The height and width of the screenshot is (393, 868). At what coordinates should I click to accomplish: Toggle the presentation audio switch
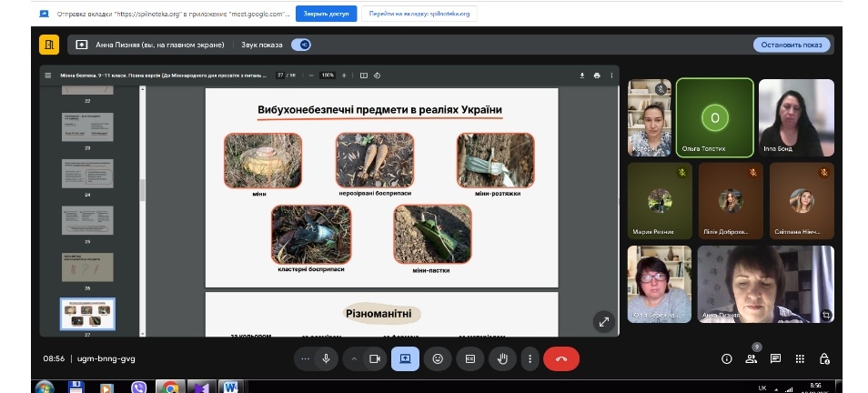point(301,45)
